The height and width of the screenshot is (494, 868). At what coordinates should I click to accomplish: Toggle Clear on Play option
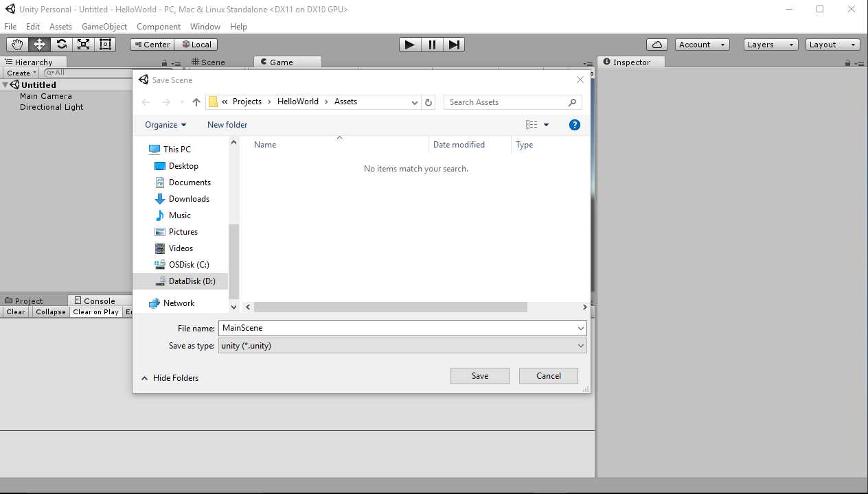[96, 311]
